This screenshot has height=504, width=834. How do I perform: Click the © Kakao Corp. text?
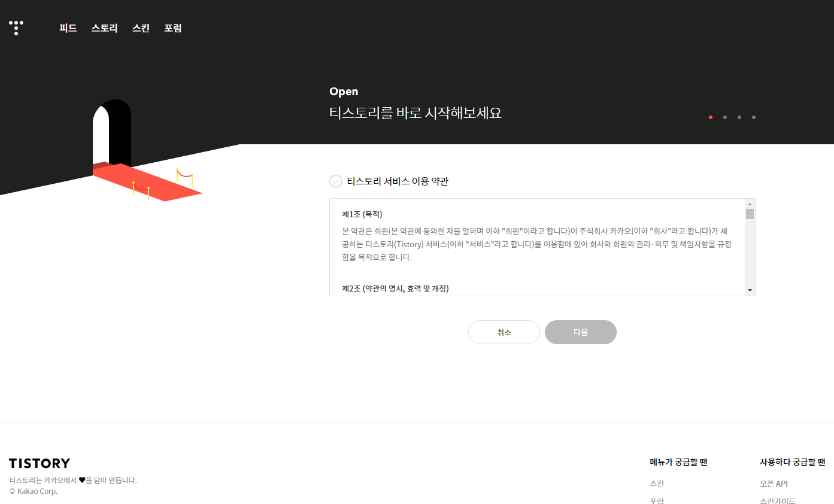[34, 491]
